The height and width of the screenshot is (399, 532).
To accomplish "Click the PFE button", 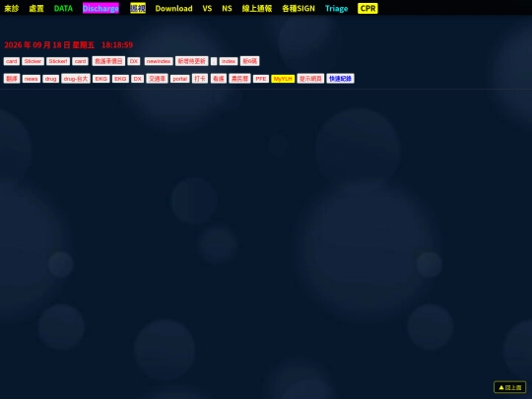I will (x=261, y=79).
